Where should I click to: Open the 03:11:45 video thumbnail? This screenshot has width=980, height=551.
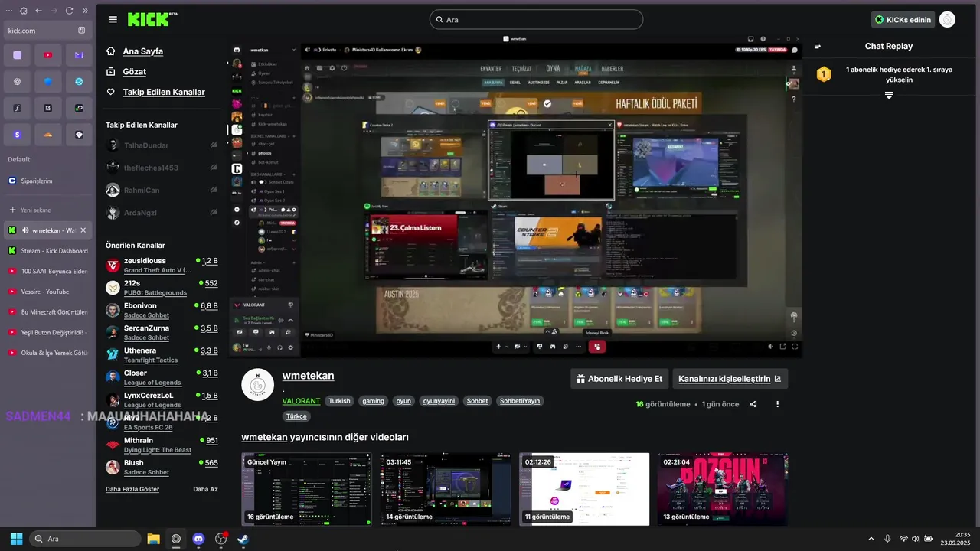(446, 489)
